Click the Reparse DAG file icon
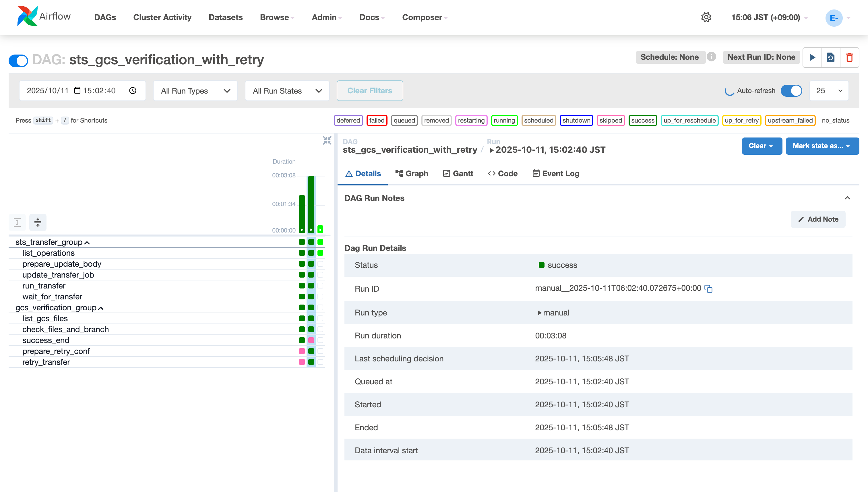Viewport: 868px width, 492px height. point(830,57)
